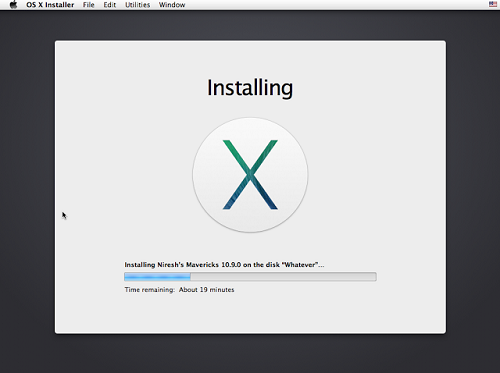Open the File menu

[x=89, y=5]
